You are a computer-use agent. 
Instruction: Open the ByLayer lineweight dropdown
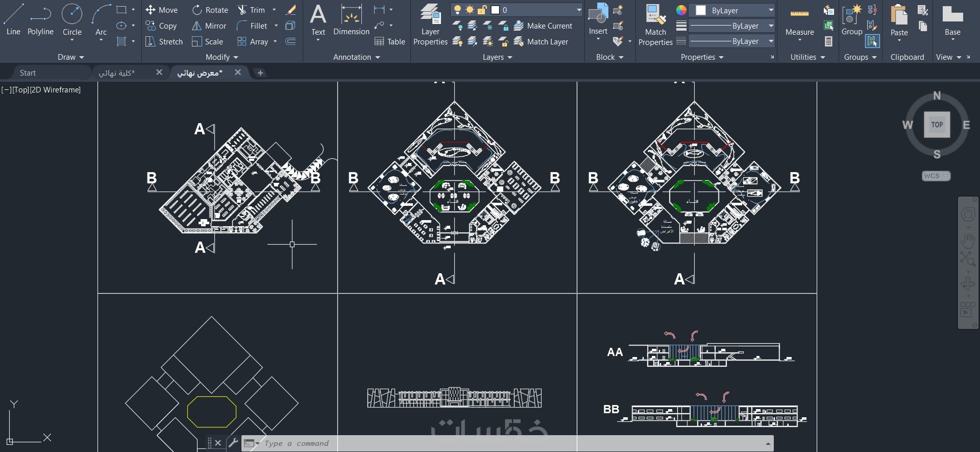coord(771,26)
